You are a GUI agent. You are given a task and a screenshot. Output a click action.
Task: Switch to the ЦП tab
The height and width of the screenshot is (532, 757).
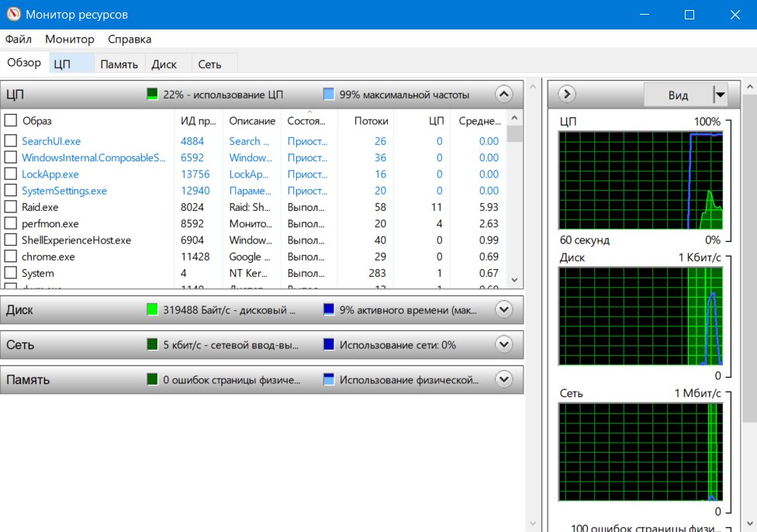pyautogui.click(x=71, y=64)
